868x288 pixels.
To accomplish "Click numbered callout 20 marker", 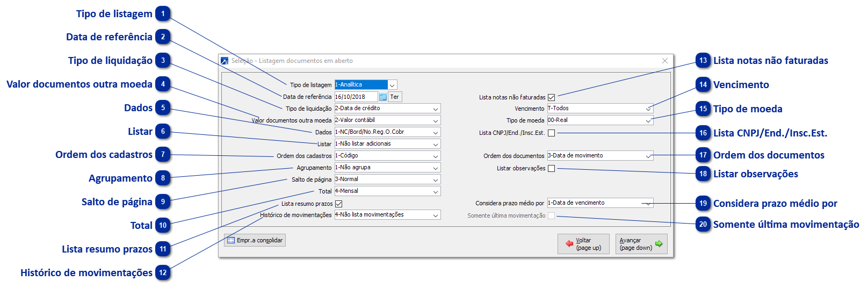I will pos(703,225).
